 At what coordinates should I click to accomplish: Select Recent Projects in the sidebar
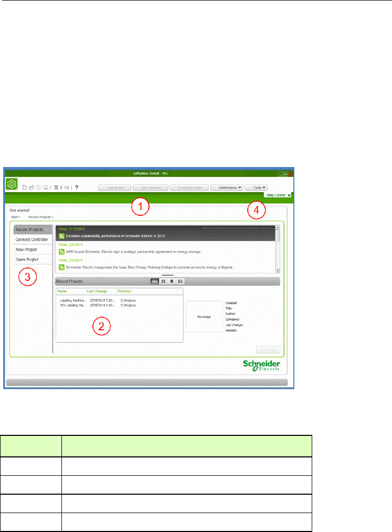pyautogui.click(x=33, y=230)
